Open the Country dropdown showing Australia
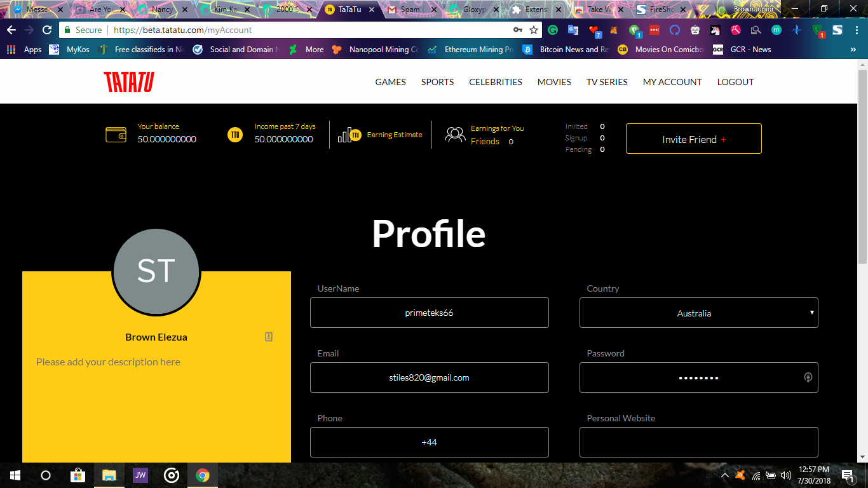The width and height of the screenshot is (868, 488). [698, 313]
